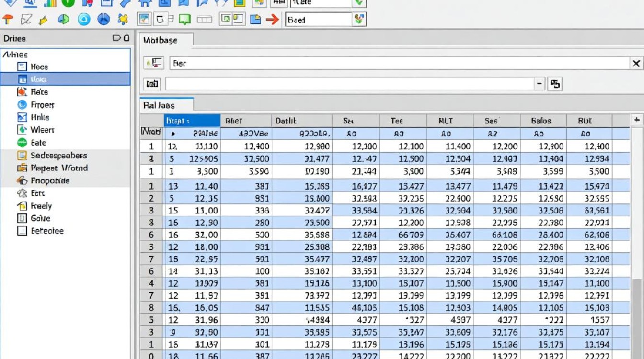Clear the Bar field with the X button
This screenshot has height=359, width=644.
[x=636, y=63]
